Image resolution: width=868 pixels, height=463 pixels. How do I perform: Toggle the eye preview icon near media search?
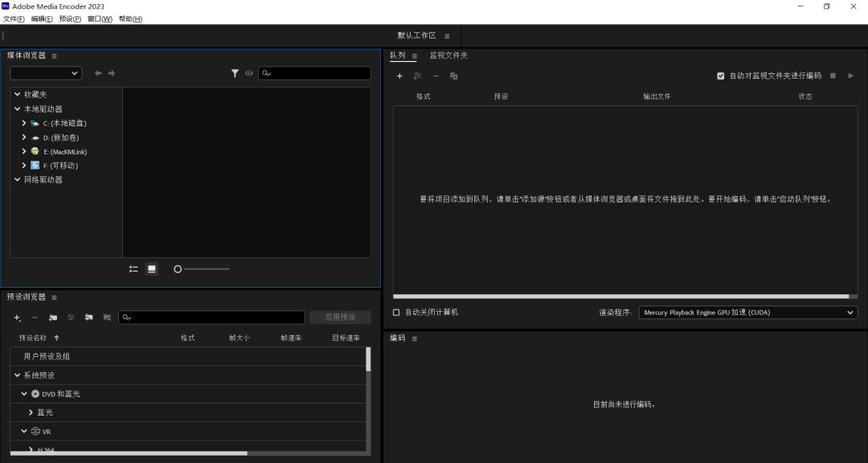(249, 73)
